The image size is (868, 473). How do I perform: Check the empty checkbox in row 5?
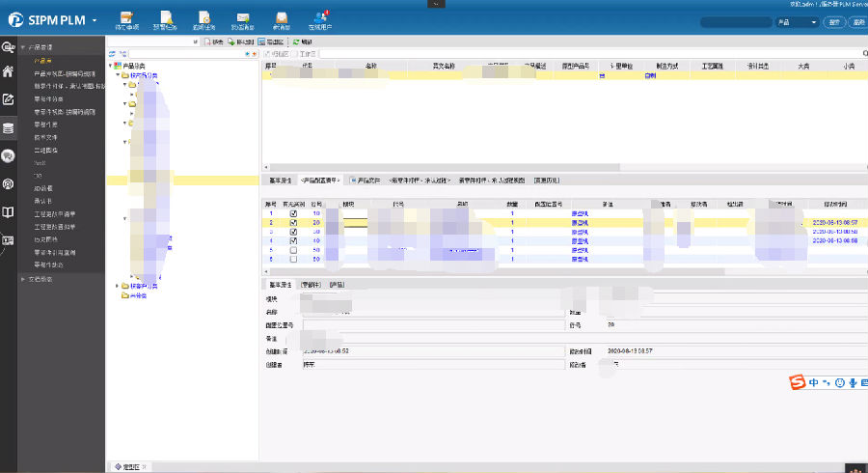pyautogui.click(x=294, y=250)
